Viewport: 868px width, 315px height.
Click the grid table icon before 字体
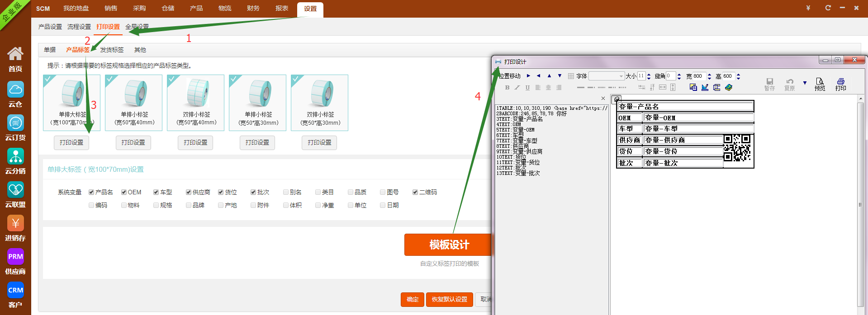click(571, 76)
